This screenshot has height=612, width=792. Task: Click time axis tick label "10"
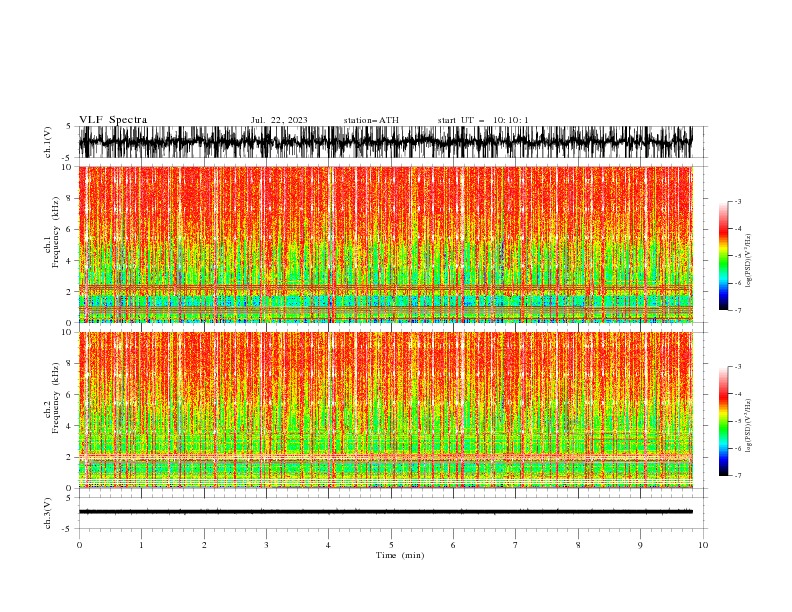(x=703, y=545)
